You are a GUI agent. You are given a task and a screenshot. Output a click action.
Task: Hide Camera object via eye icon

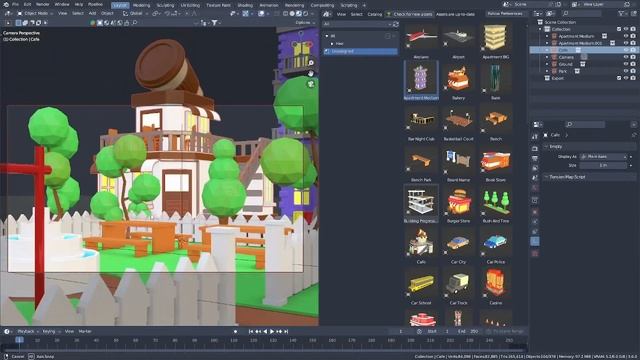(626, 57)
